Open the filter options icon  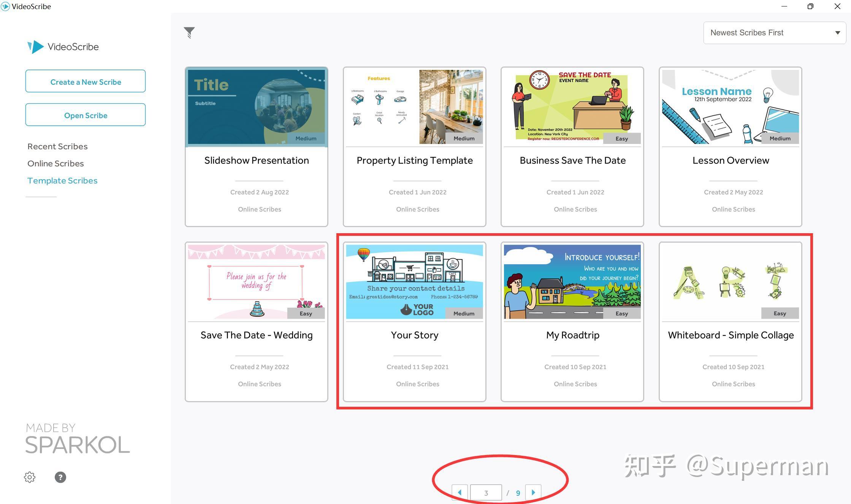189,33
